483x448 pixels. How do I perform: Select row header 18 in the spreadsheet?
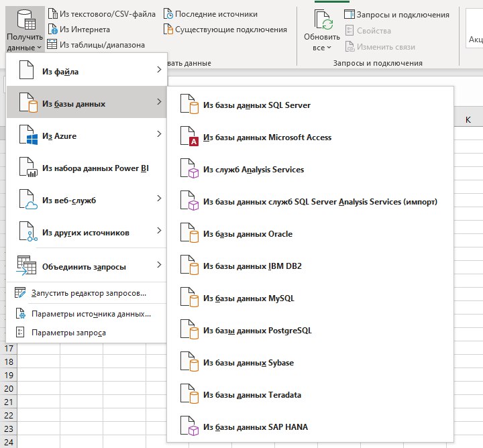(x=9, y=361)
